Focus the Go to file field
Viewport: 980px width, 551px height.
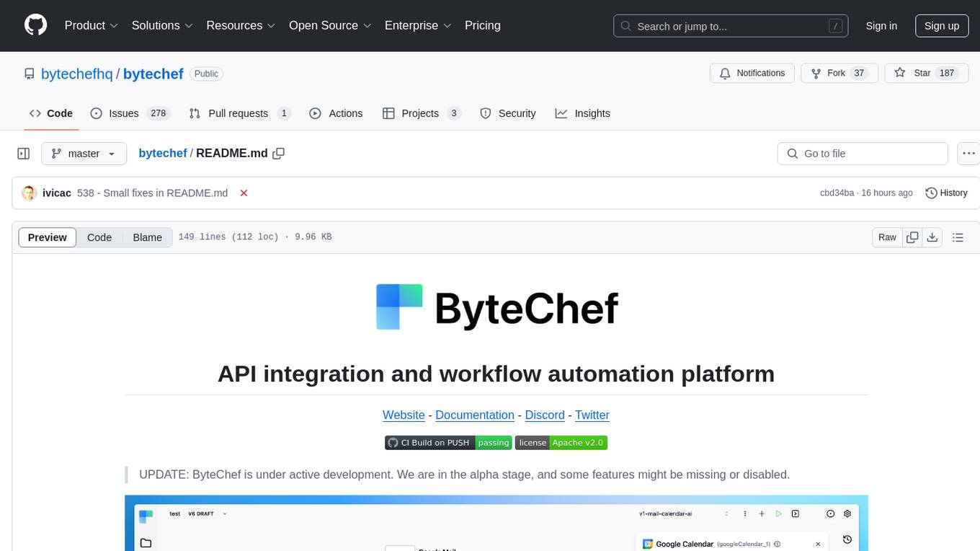[x=863, y=154]
